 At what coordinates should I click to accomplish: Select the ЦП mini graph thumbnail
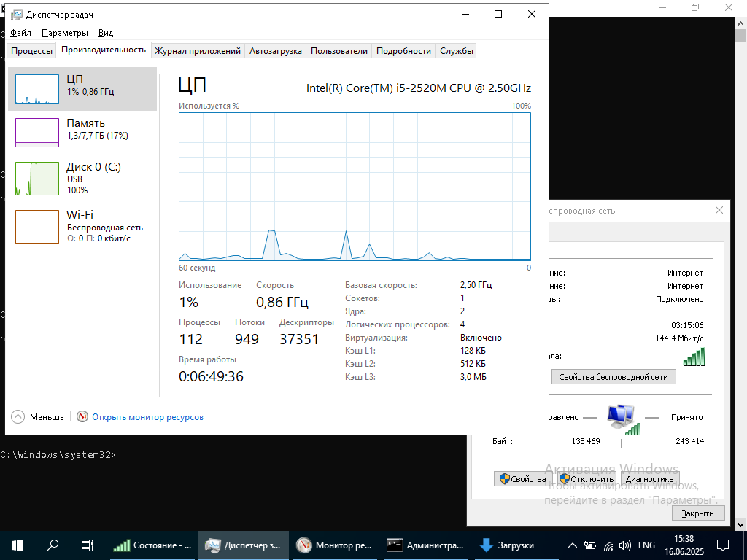coord(37,89)
